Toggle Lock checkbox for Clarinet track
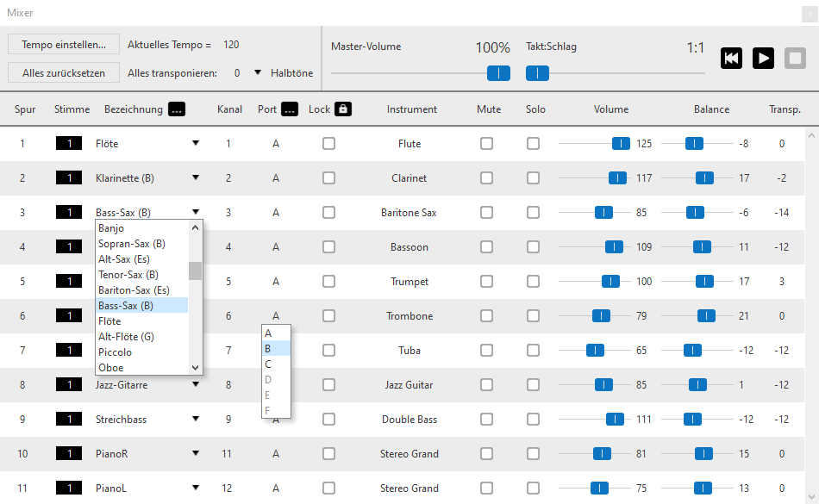The width and height of the screenshot is (819, 504). pos(328,178)
